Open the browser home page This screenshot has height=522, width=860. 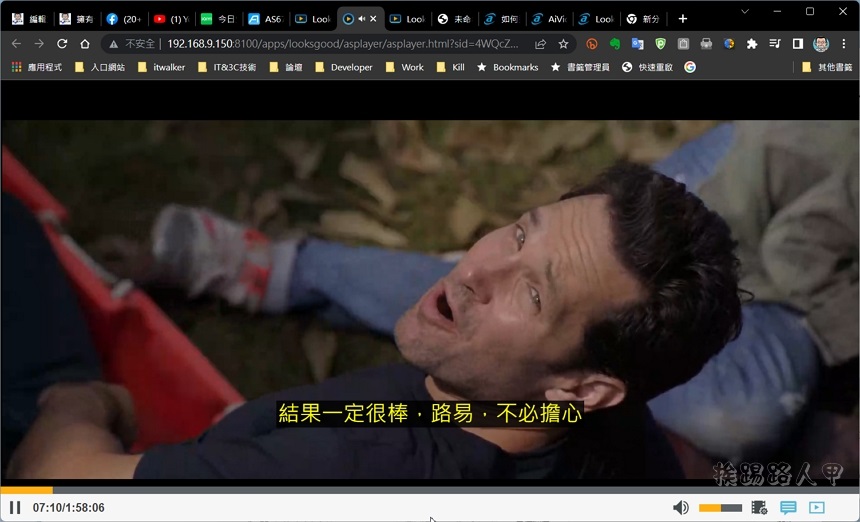click(84, 44)
